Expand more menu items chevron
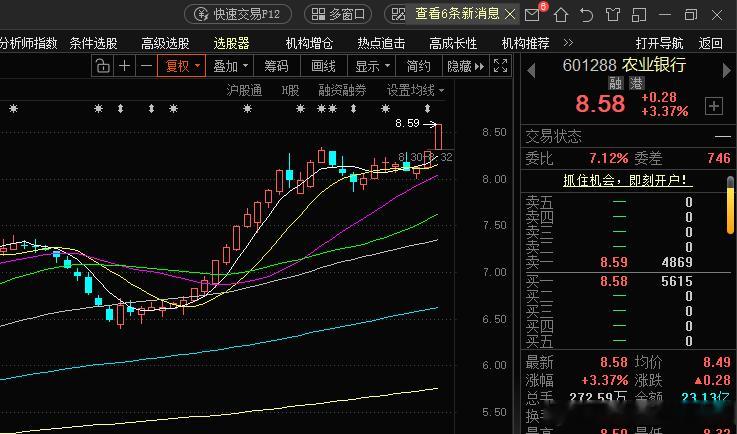737x434 pixels. 568,43
